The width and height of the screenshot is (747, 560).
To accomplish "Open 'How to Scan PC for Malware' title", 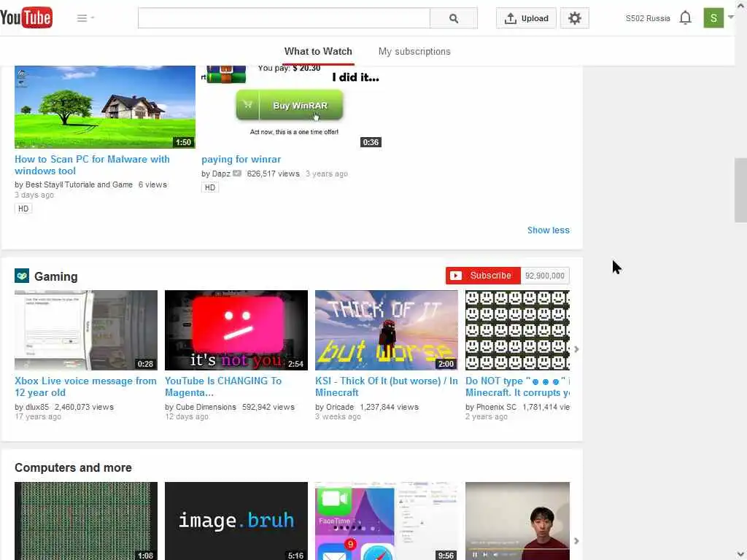I will [x=92, y=165].
